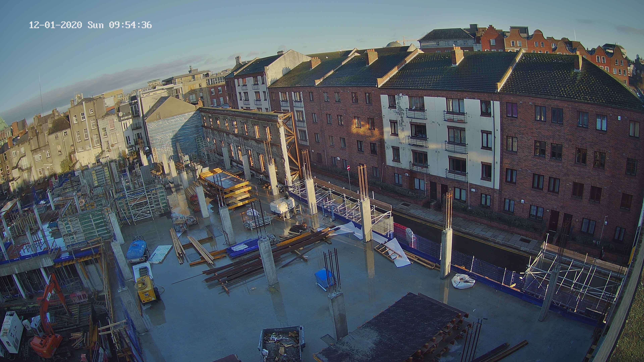Click the date and time overlay text

coord(90,25)
